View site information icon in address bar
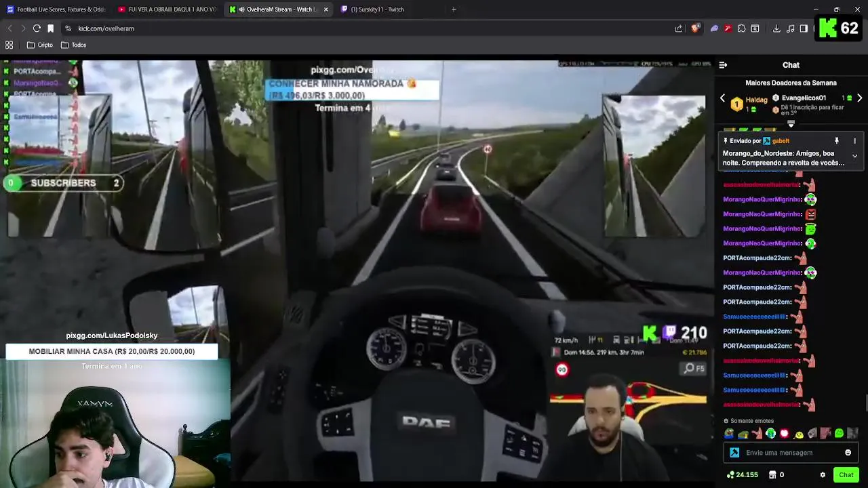The height and width of the screenshot is (488, 868). (68, 28)
